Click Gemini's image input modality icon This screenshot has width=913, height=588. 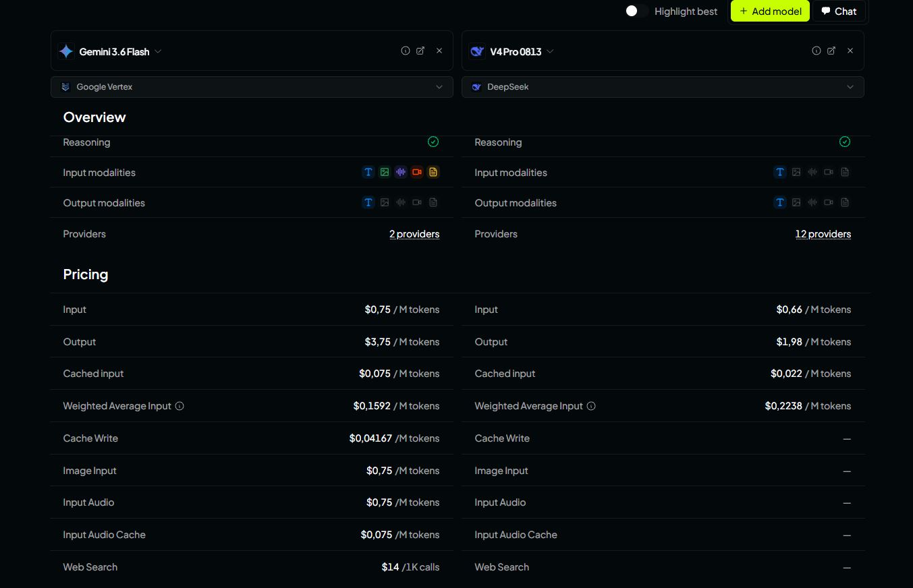tap(385, 172)
